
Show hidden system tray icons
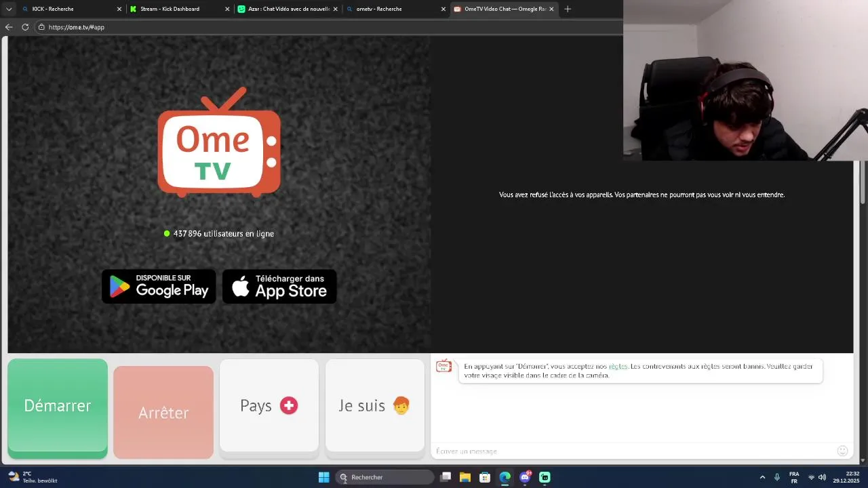[762, 477]
